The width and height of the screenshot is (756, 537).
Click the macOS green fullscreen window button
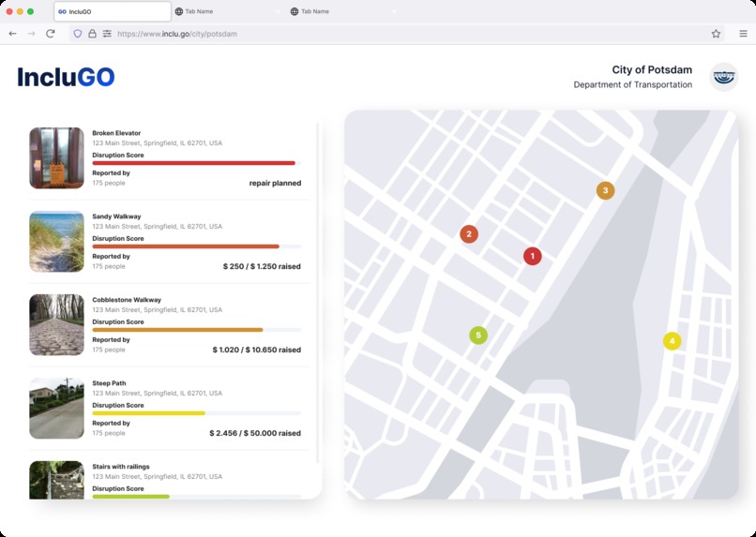click(x=30, y=11)
